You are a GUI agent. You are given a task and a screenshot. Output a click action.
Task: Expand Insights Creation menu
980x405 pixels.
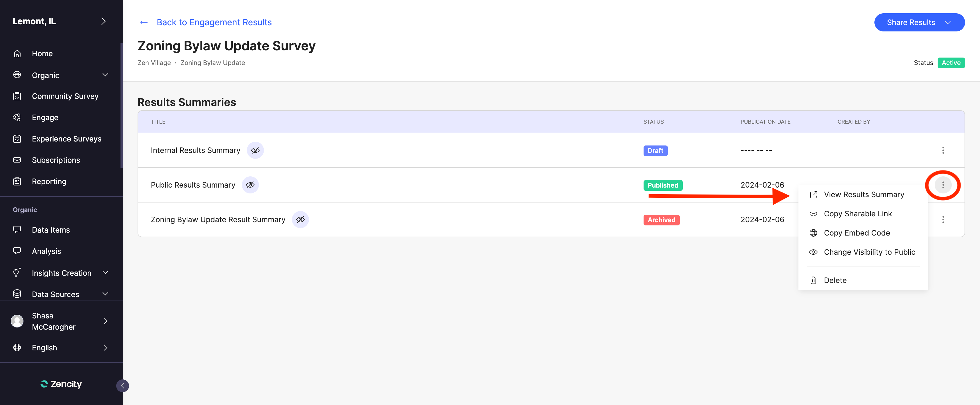point(105,273)
